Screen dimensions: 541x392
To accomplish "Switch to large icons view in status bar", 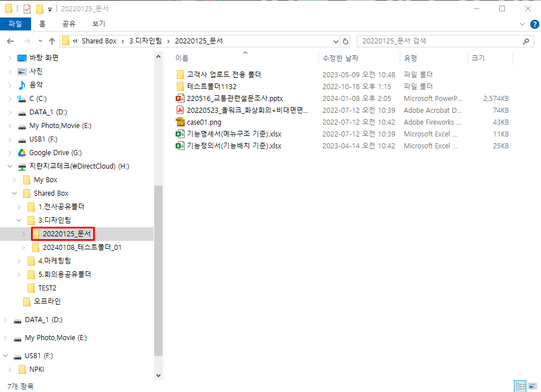I will [531, 386].
